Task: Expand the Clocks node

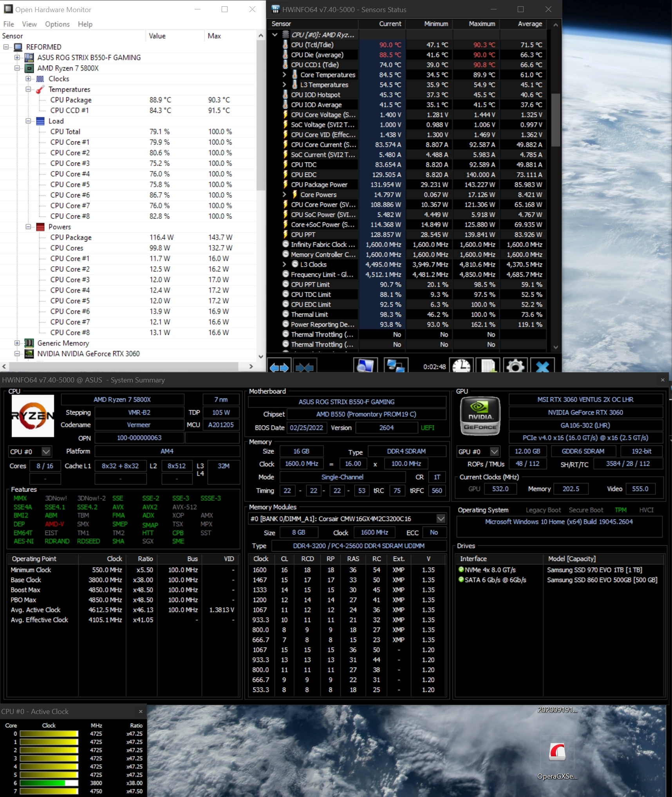Action: click(28, 79)
